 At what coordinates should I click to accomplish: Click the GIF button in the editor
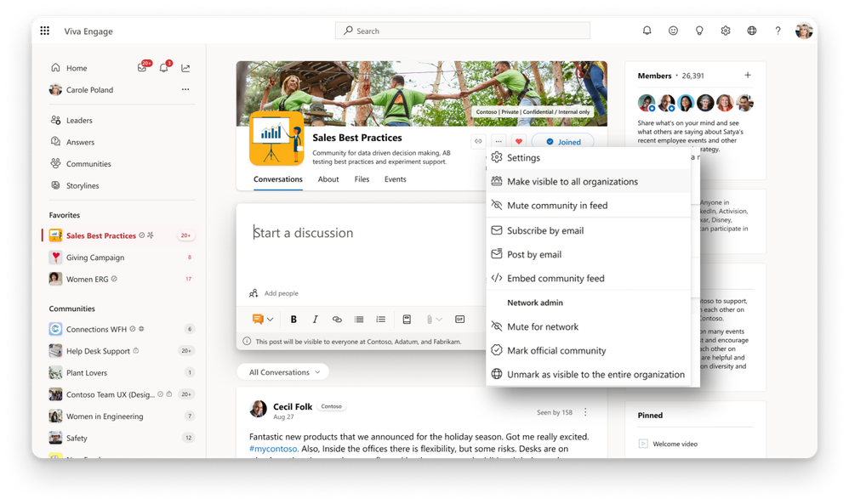459,319
